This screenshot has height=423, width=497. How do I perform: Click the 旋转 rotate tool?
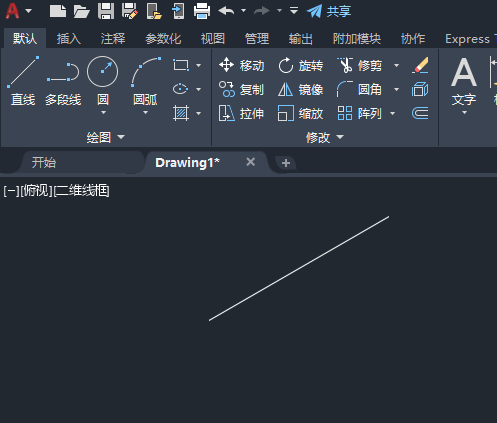pos(300,65)
